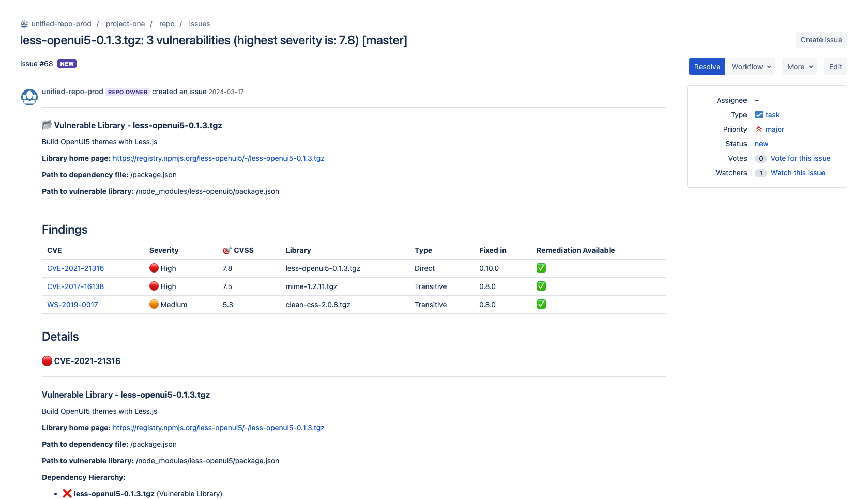Image resolution: width=868 pixels, height=499 pixels.
Task: Click the Details section heading
Action: tap(60, 337)
